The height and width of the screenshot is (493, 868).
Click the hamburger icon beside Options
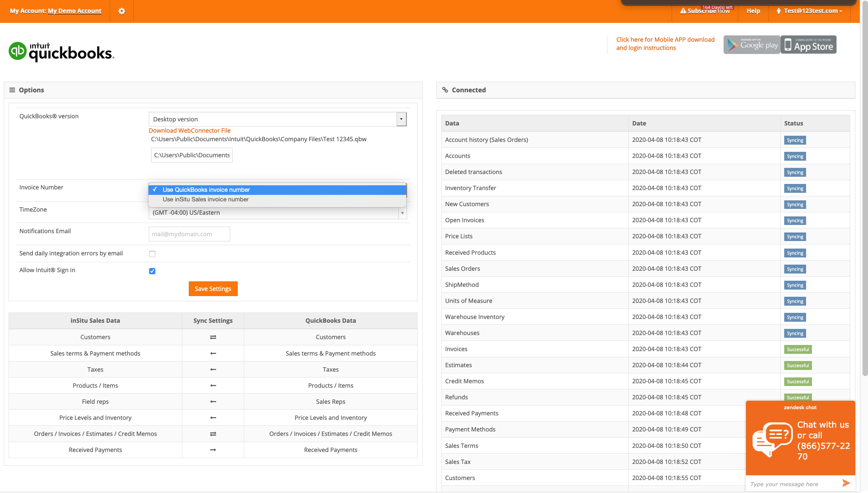[x=12, y=90]
